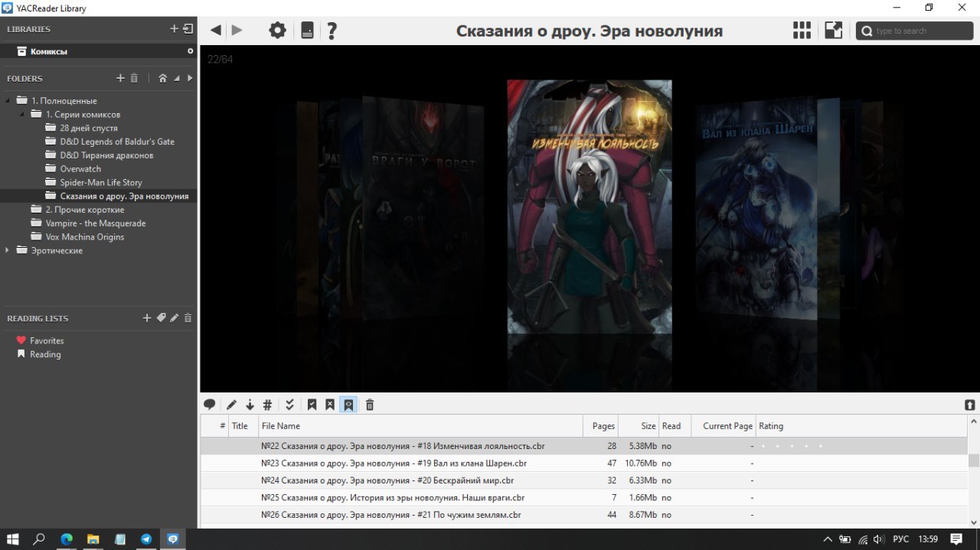
Task: Open the Favorites reading list
Action: (x=47, y=340)
